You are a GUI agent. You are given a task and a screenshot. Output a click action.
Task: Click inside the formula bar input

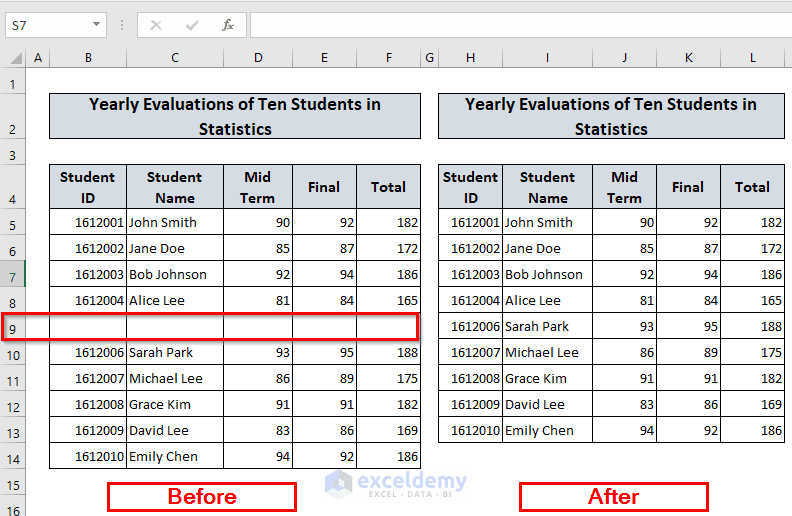[x=520, y=25]
